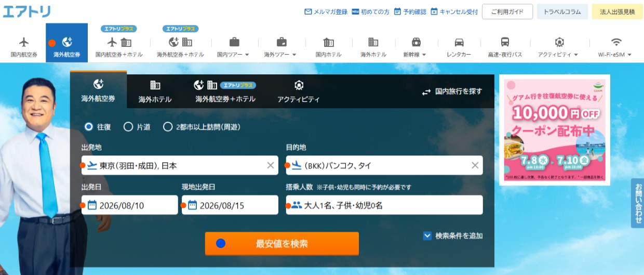This screenshot has height=275, width=644.
Task: Click the エアトリ logo
Action: pyautogui.click(x=26, y=11)
